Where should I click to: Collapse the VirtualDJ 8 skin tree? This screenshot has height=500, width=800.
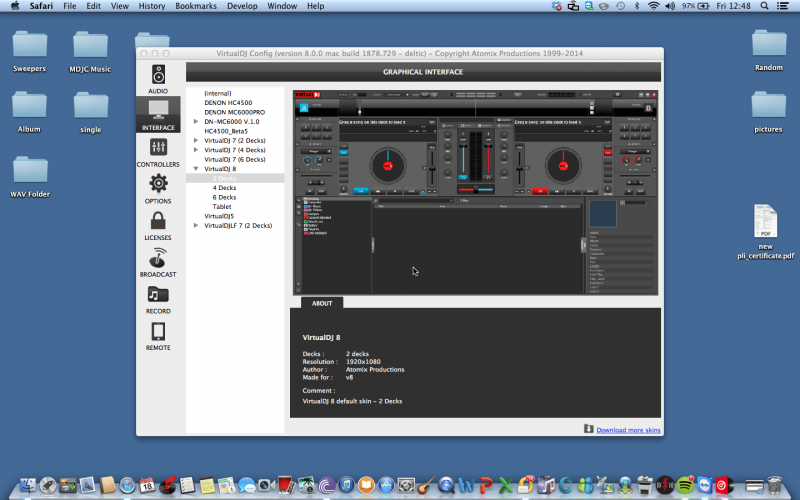pos(196,169)
